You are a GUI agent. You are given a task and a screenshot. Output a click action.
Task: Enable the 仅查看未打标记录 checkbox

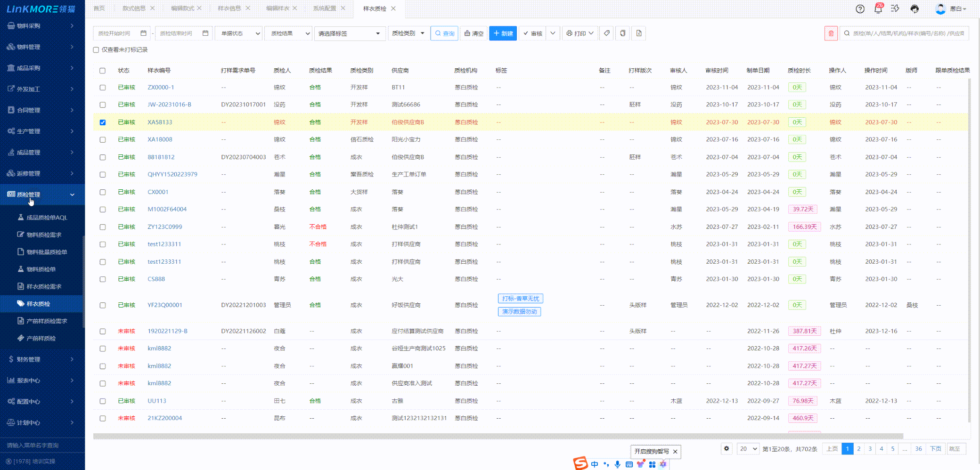pyautogui.click(x=96, y=50)
